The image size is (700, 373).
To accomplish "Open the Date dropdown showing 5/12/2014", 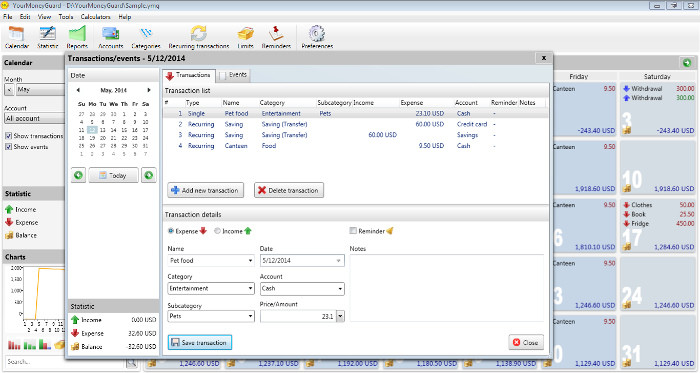I will [338, 261].
